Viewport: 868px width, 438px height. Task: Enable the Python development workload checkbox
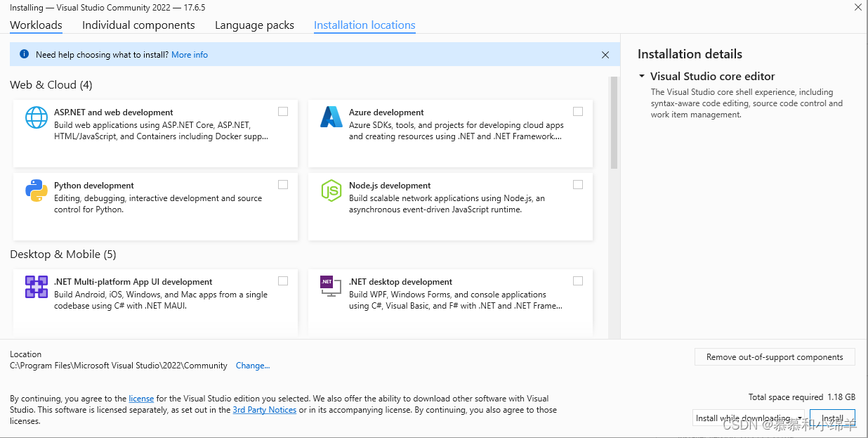[x=283, y=184]
